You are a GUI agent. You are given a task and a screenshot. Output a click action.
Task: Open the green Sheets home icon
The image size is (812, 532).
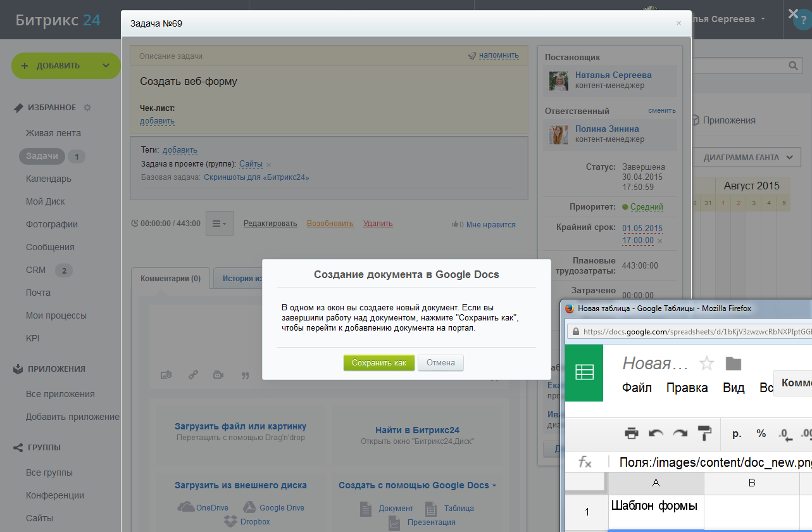(x=584, y=373)
